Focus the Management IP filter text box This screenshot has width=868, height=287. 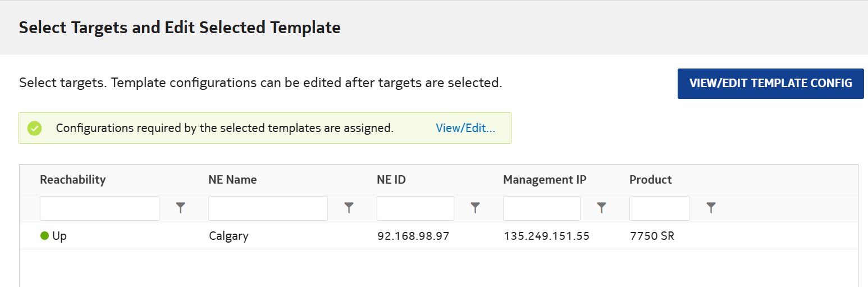click(x=541, y=208)
